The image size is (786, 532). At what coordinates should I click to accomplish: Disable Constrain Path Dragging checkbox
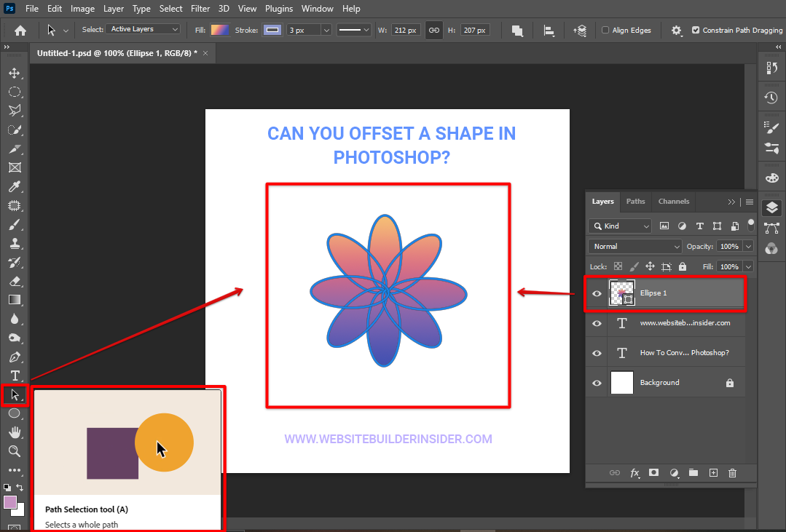pyautogui.click(x=696, y=31)
